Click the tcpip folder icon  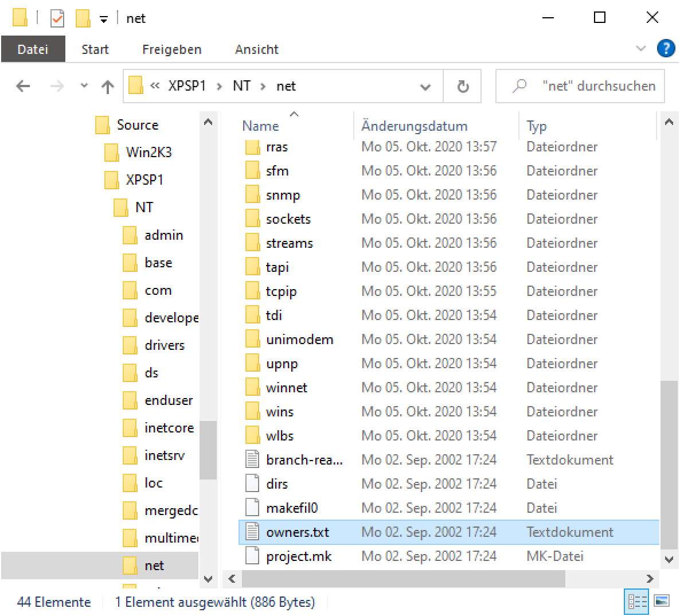[252, 291]
